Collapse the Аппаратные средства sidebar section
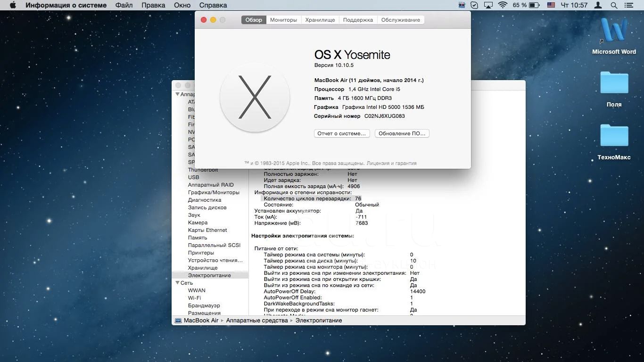The image size is (644, 362). point(178,94)
